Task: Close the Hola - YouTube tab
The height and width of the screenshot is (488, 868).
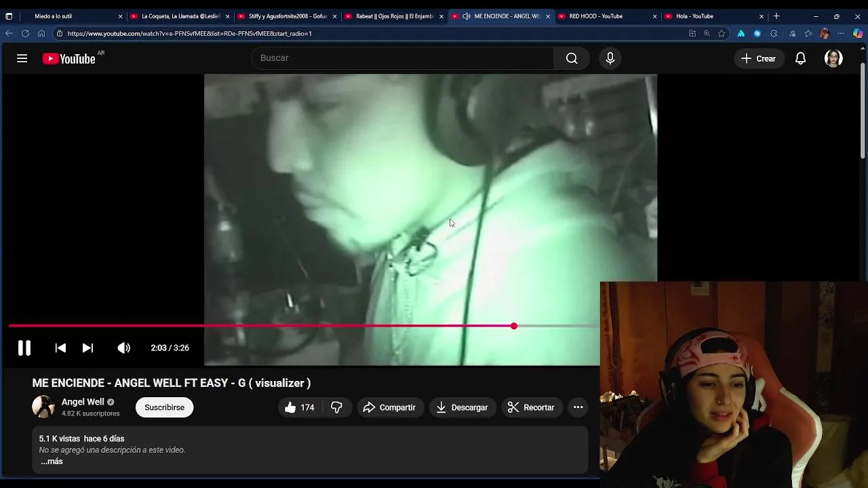Action: [x=762, y=16]
